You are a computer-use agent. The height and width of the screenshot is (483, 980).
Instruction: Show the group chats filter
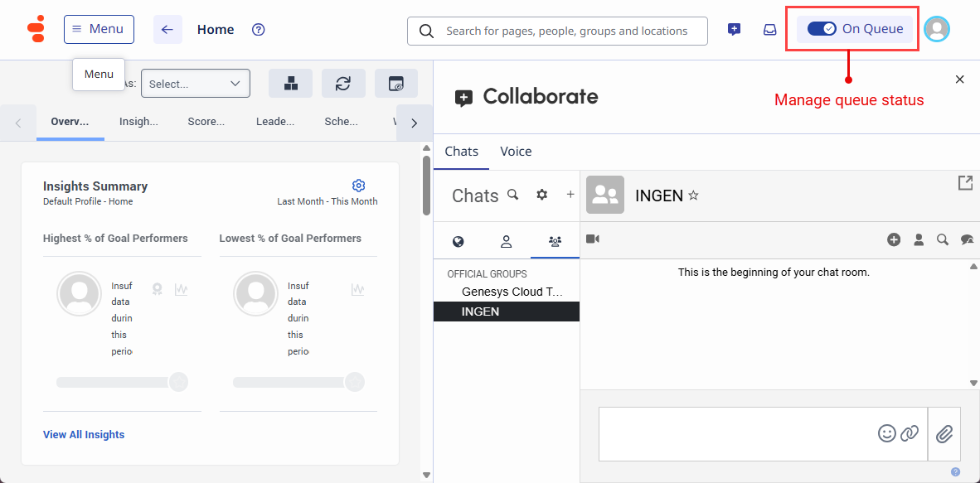tap(555, 242)
